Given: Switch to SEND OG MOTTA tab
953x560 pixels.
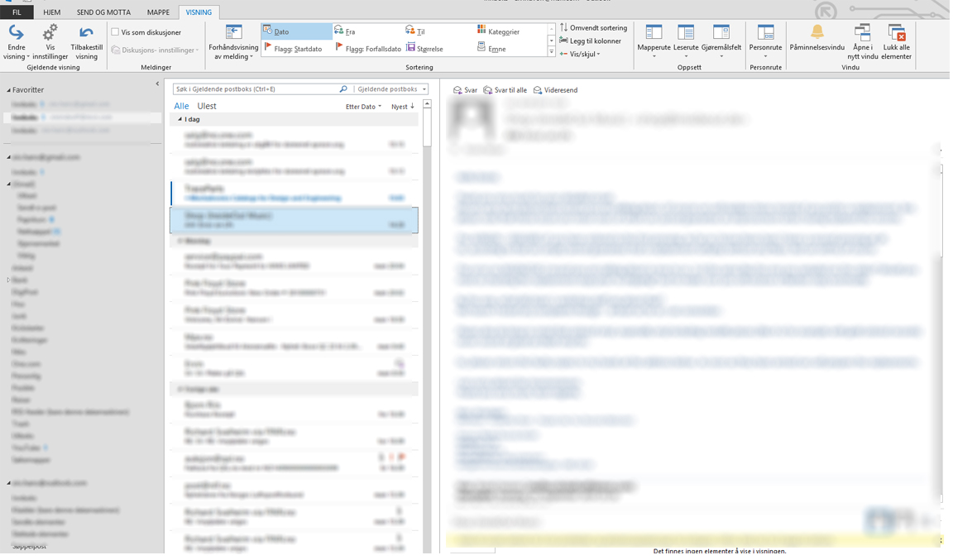Looking at the screenshot, I should 103,12.
